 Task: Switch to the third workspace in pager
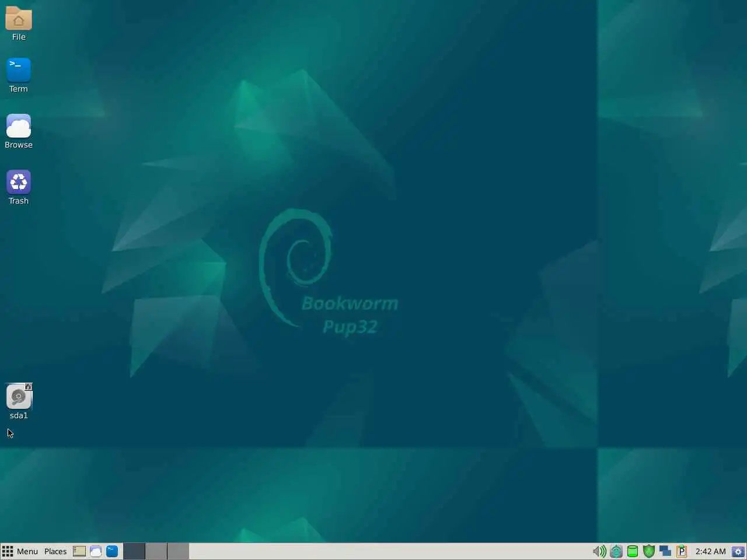coord(178,551)
